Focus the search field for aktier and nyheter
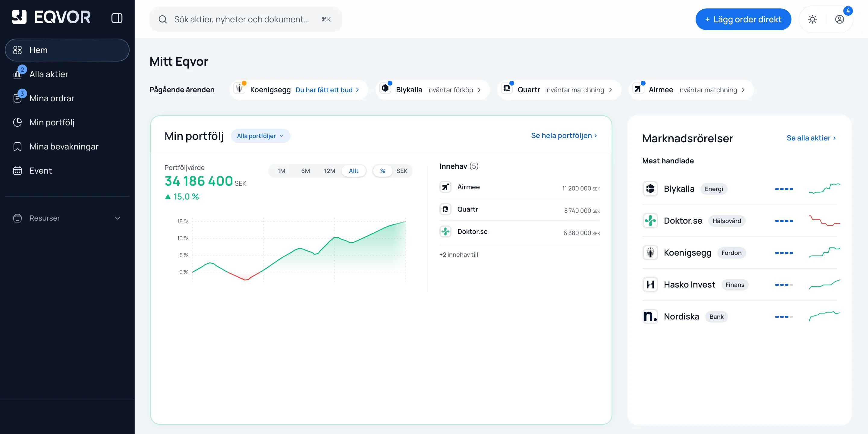 (x=246, y=19)
